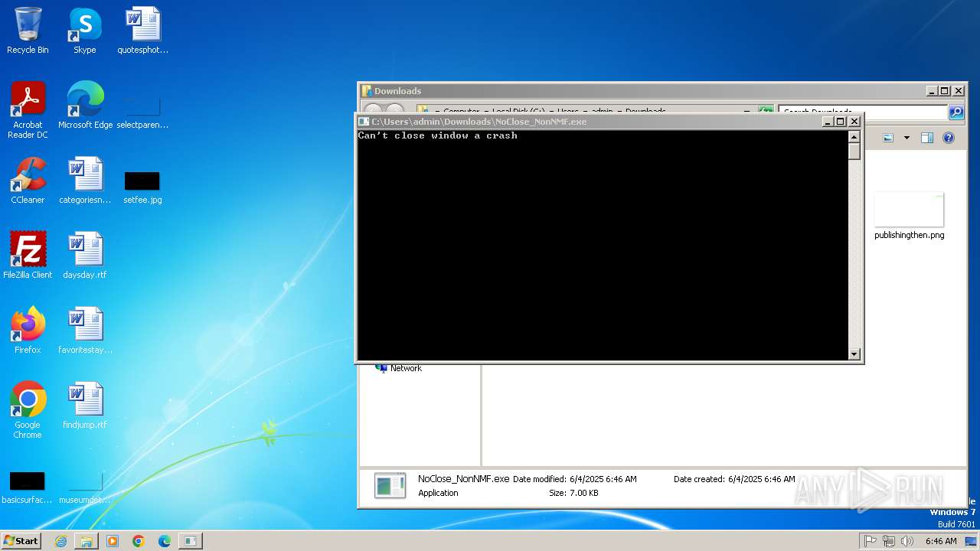Click Date modified value in details pane
The image size is (980, 551).
coord(603,479)
